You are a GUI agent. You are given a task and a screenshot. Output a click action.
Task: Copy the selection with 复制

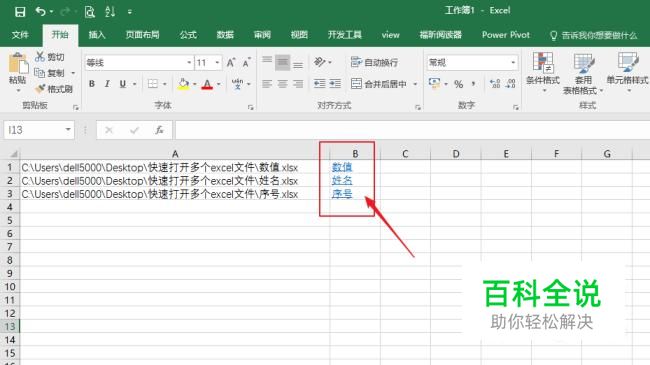[x=50, y=73]
